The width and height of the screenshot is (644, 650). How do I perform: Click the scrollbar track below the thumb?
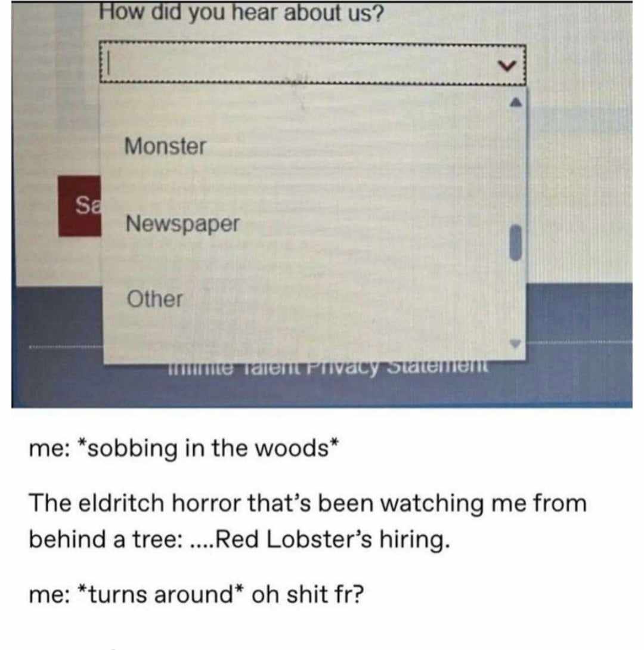(x=515, y=299)
